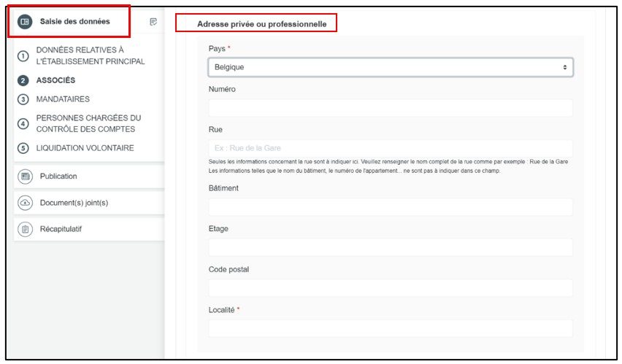This screenshot has width=622, height=364.
Task: Click the Localité required field
Action: pyautogui.click(x=390, y=328)
